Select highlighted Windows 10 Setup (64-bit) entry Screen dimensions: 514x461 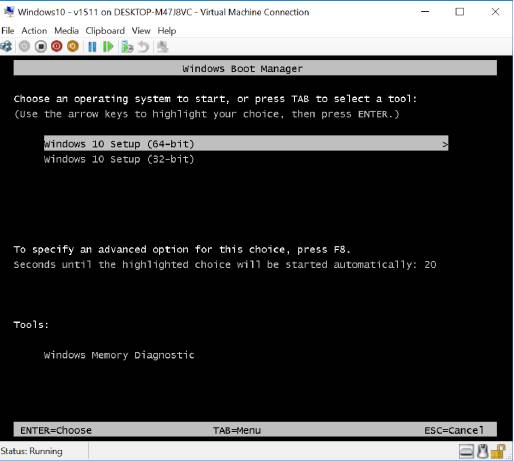pyautogui.click(x=246, y=144)
